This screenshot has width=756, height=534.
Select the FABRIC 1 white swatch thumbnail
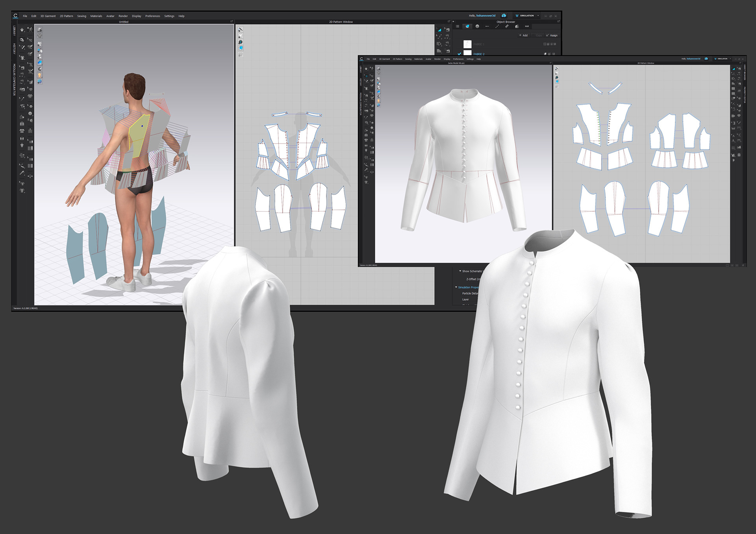[x=467, y=44]
